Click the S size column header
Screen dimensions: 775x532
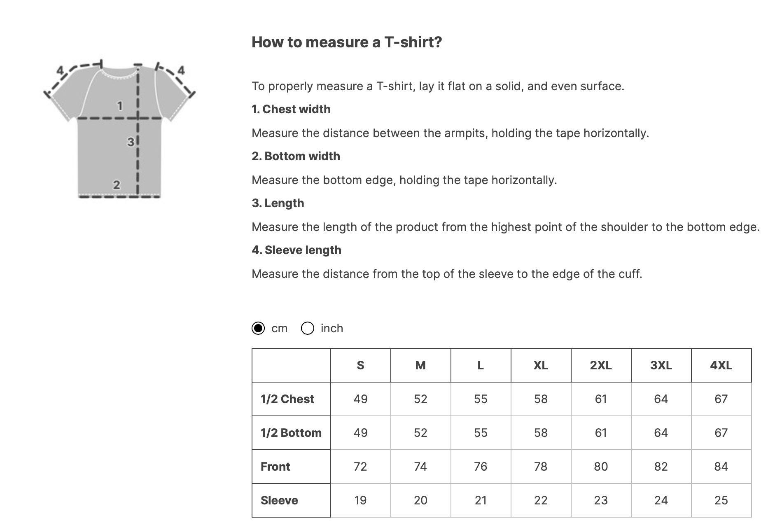[x=360, y=365]
